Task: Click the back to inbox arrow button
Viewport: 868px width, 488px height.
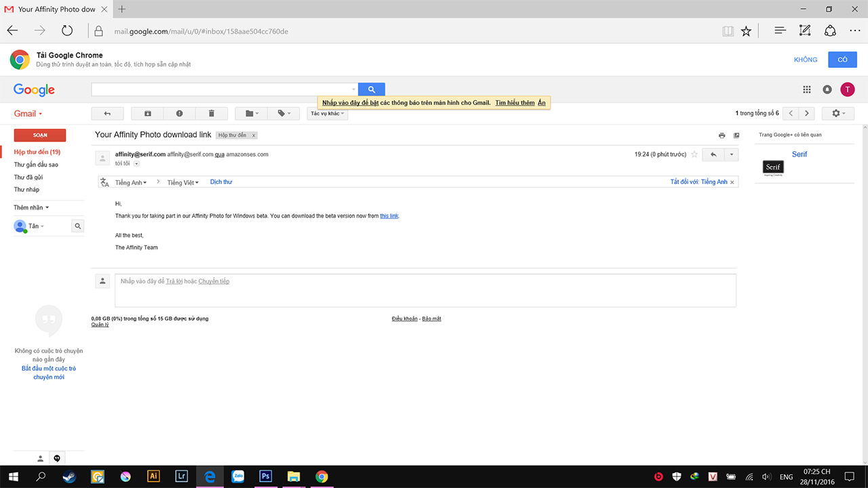Action: pos(107,114)
